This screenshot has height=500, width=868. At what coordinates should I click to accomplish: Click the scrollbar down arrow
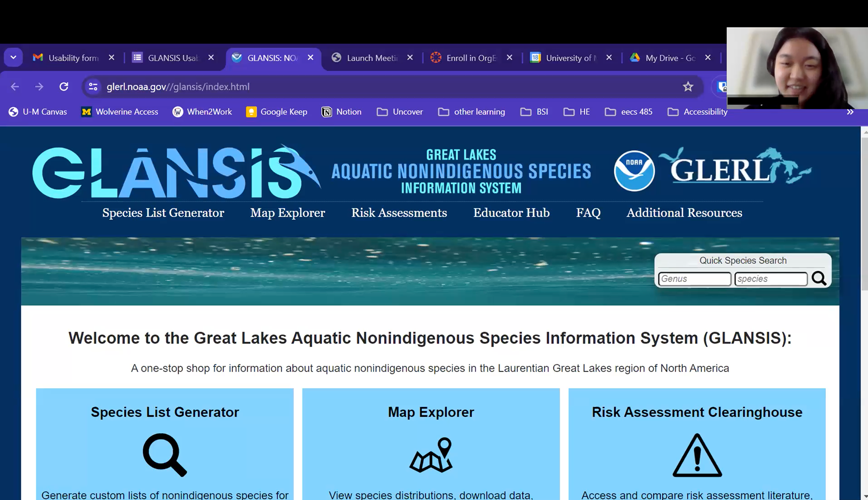(864, 496)
